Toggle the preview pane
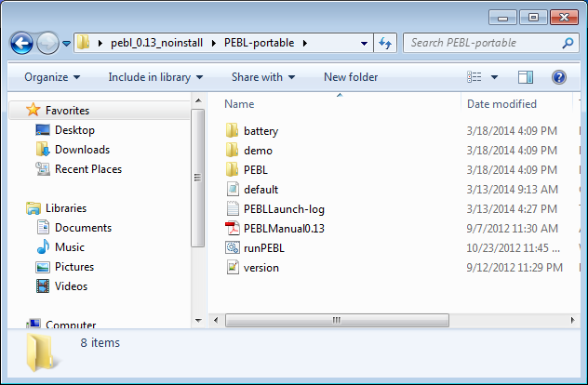This screenshot has width=588, height=385. coord(526,77)
